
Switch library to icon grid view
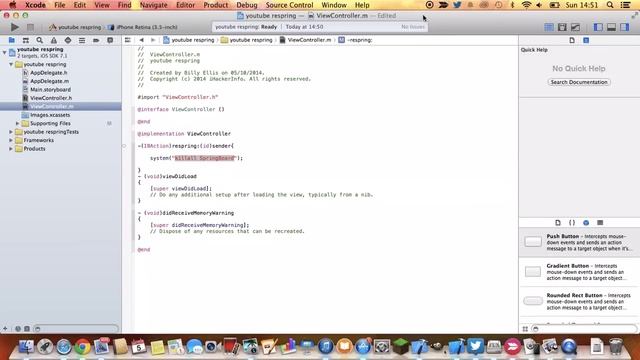coord(525,329)
